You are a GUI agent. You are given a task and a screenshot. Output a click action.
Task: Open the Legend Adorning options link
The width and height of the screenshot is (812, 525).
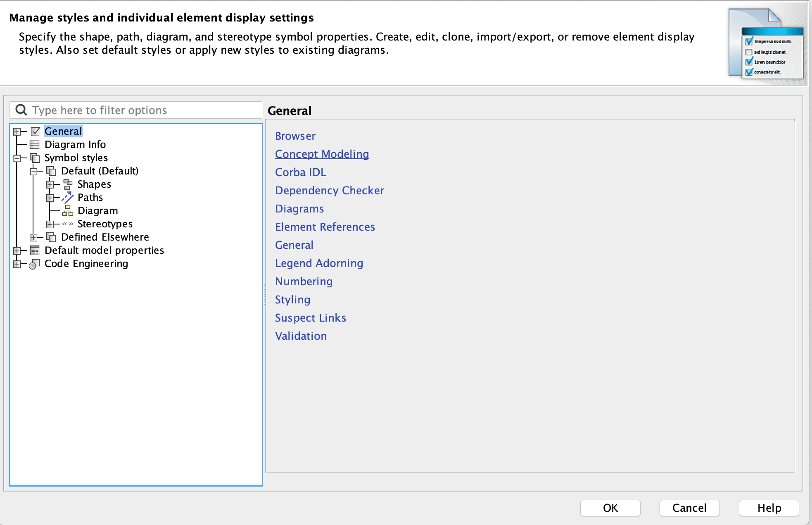[x=319, y=263]
